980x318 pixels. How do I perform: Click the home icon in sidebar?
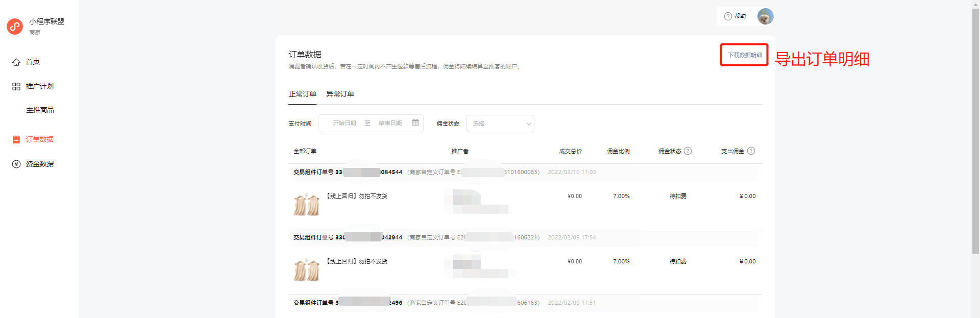[16, 62]
